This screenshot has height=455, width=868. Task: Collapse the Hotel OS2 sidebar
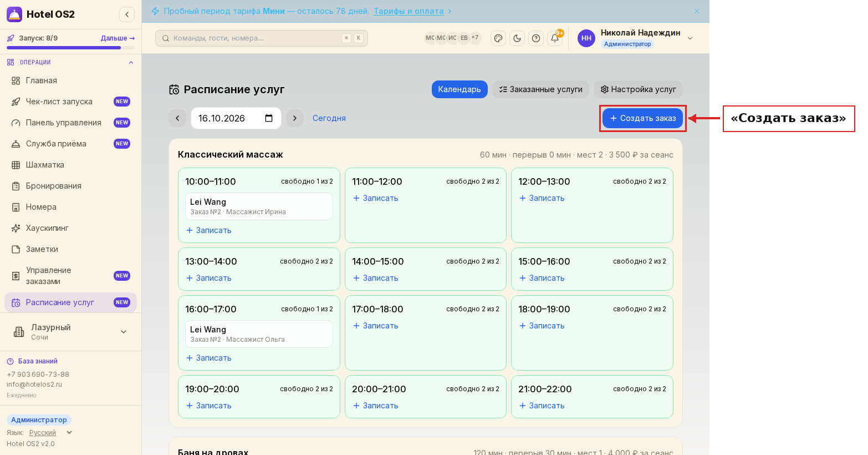(127, 14)
